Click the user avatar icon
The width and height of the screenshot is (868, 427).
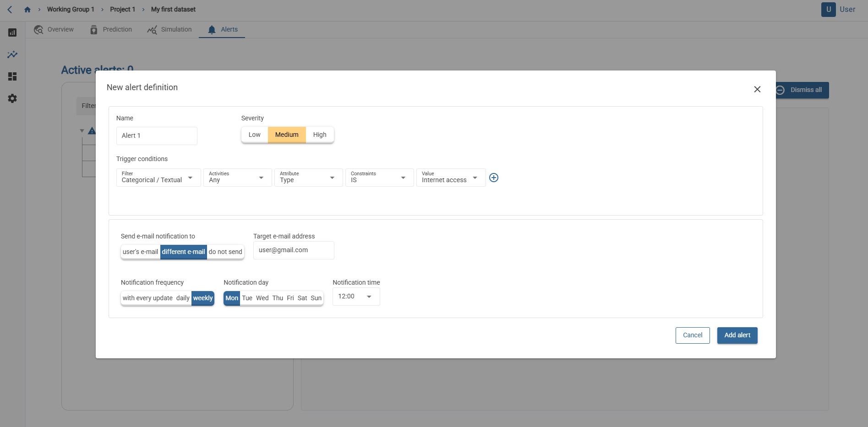(x=828, y=10)
